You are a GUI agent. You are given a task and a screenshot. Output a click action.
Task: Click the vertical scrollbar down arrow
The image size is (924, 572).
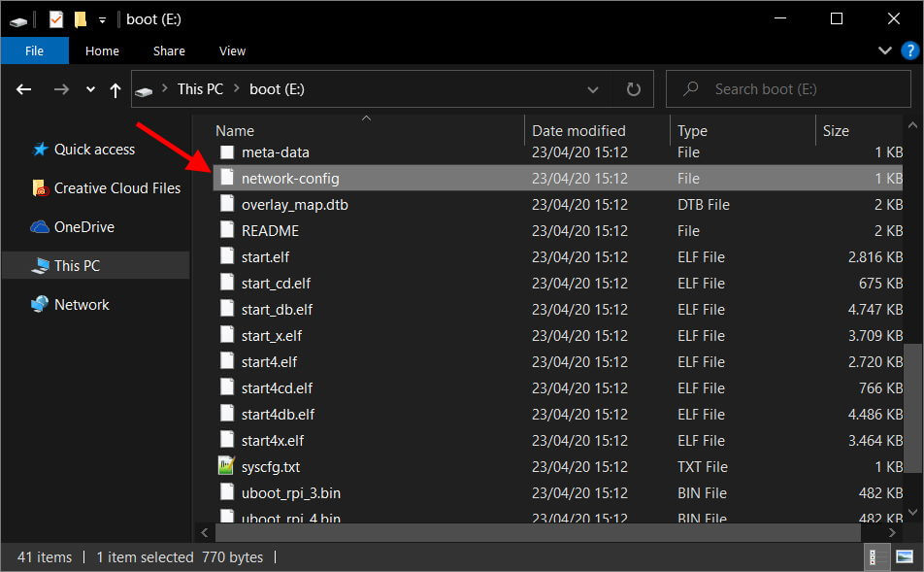pyautogui.click(x=912, y=513)
